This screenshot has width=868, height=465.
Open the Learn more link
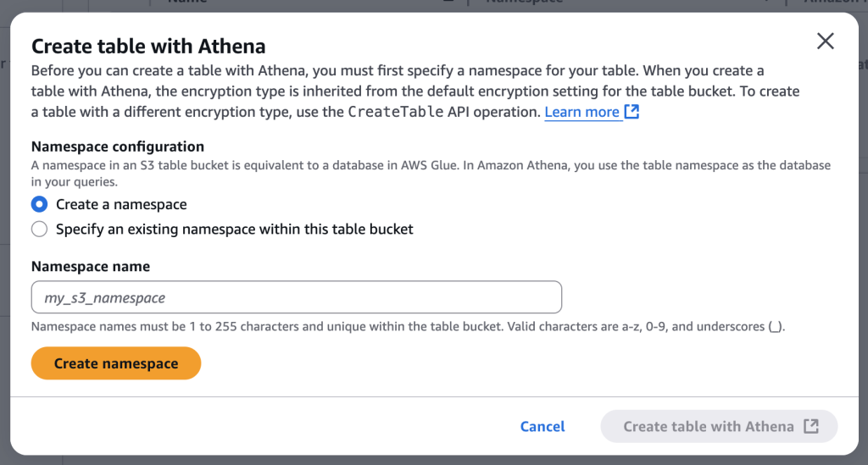click(581, 112)
